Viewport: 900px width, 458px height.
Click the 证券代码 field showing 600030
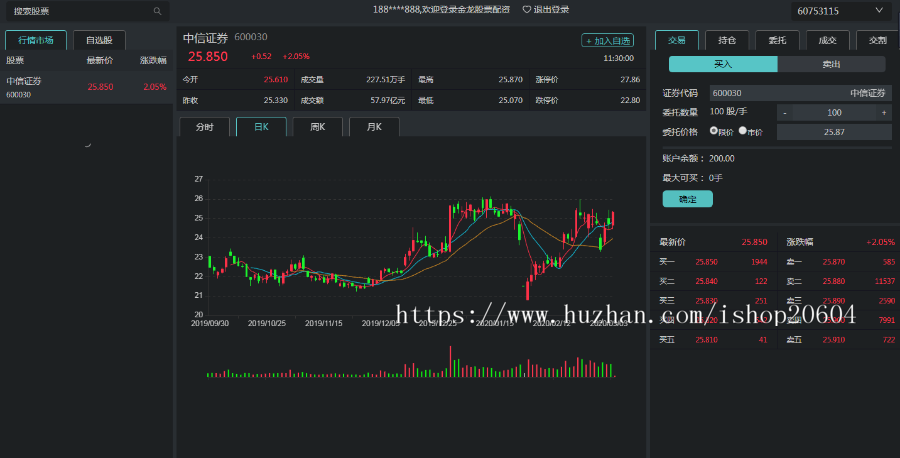801,93
